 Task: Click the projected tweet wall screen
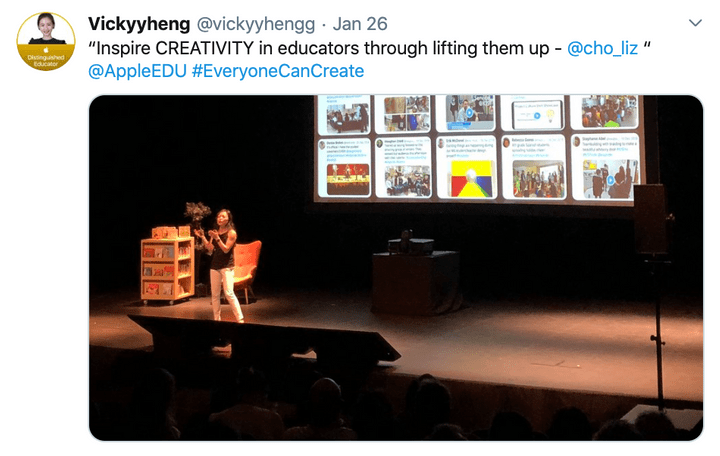[x=479, y=148]
